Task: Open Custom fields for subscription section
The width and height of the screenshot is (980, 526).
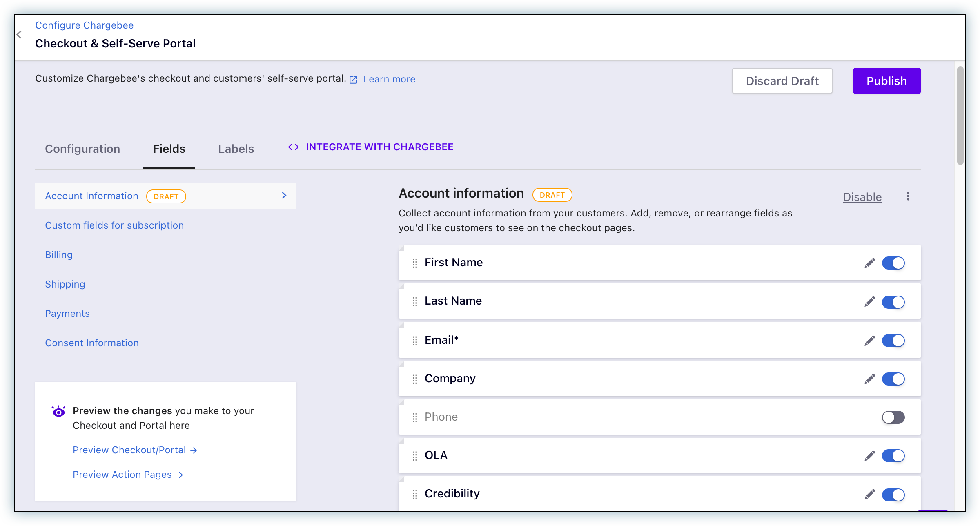Action: [x=114, y=225]
